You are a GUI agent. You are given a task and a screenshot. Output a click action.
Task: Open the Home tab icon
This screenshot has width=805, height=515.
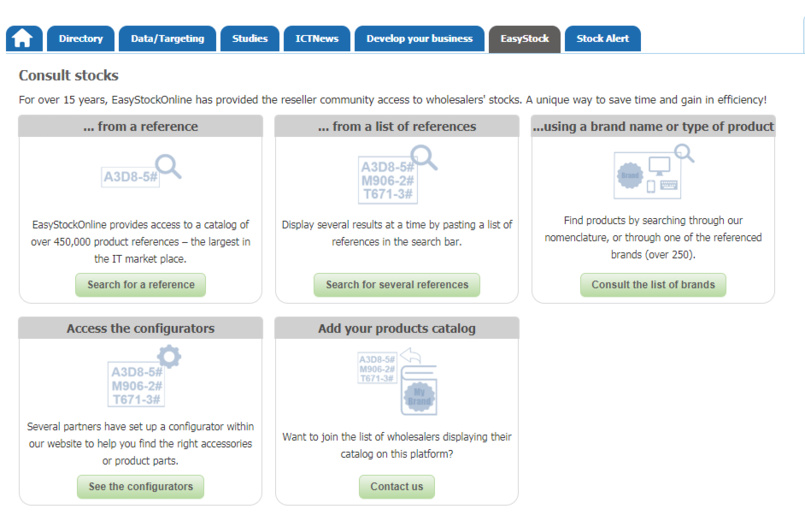pyautogui.click(x=24, y=39)
